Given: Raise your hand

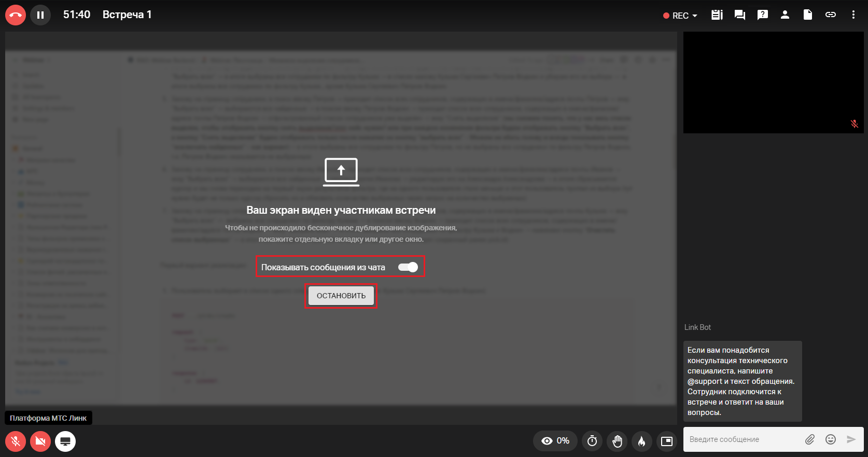Looking at the screenshot, I should pos(617,441).
